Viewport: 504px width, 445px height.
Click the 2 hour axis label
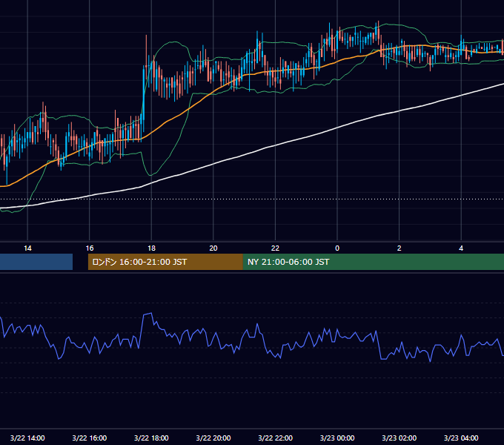click(399, 248)
